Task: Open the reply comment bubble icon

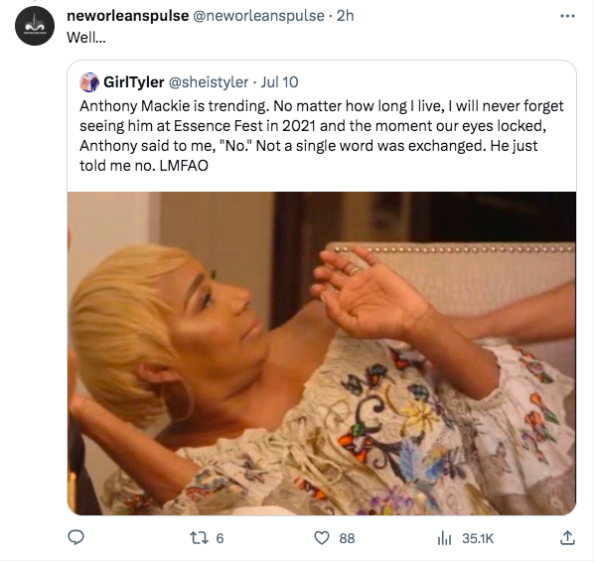Action: coord(76,537)
